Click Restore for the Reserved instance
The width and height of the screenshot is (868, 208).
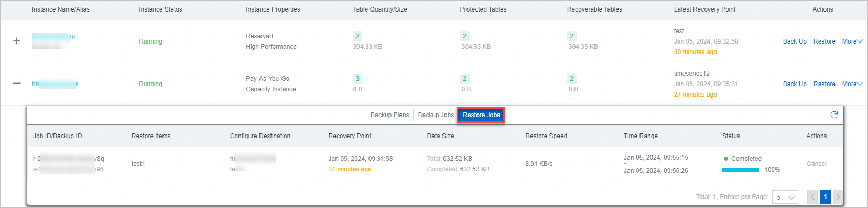coord(824,41)
